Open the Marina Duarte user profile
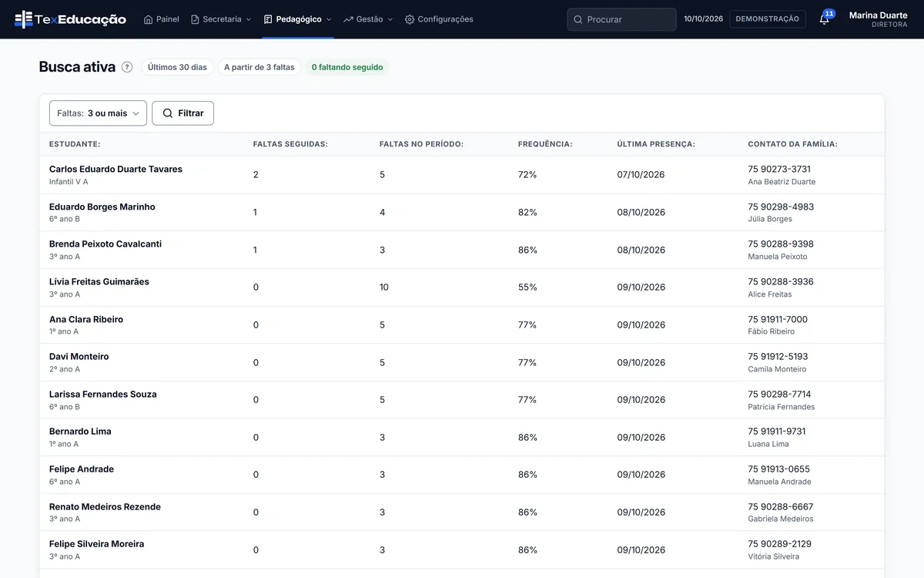Viewport: 924px width, 578px height. click(878, 19)
